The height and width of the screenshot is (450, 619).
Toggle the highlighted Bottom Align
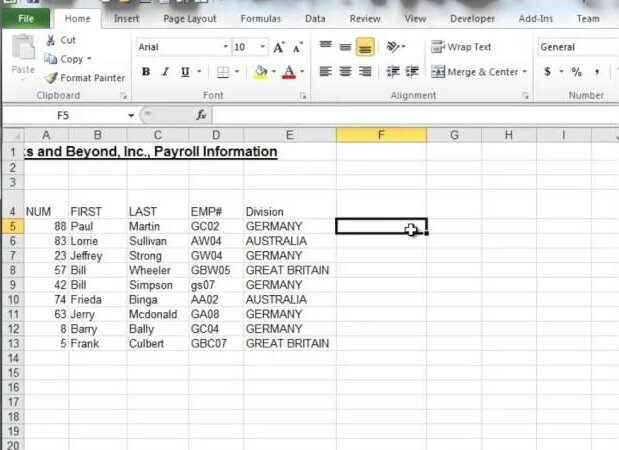(365, 47)
